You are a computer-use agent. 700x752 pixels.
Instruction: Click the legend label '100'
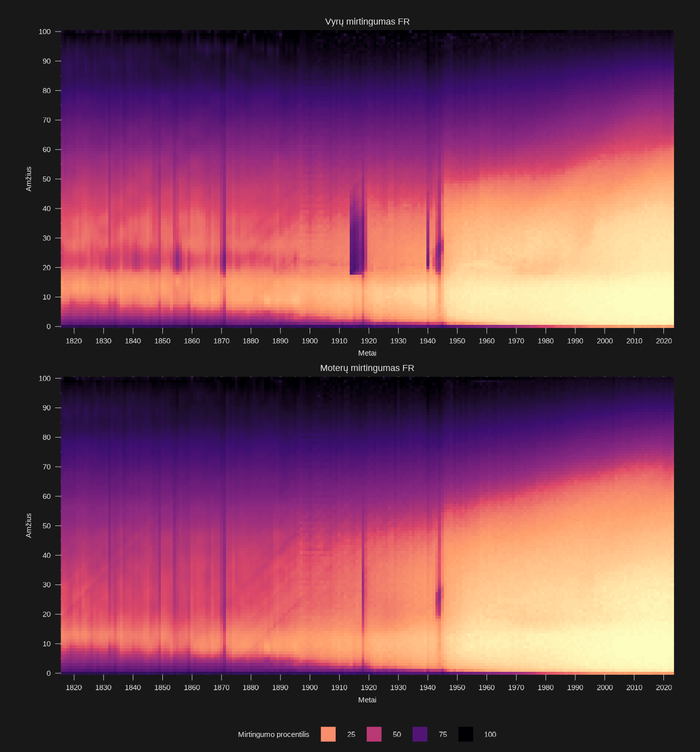(x=490, y=734)
